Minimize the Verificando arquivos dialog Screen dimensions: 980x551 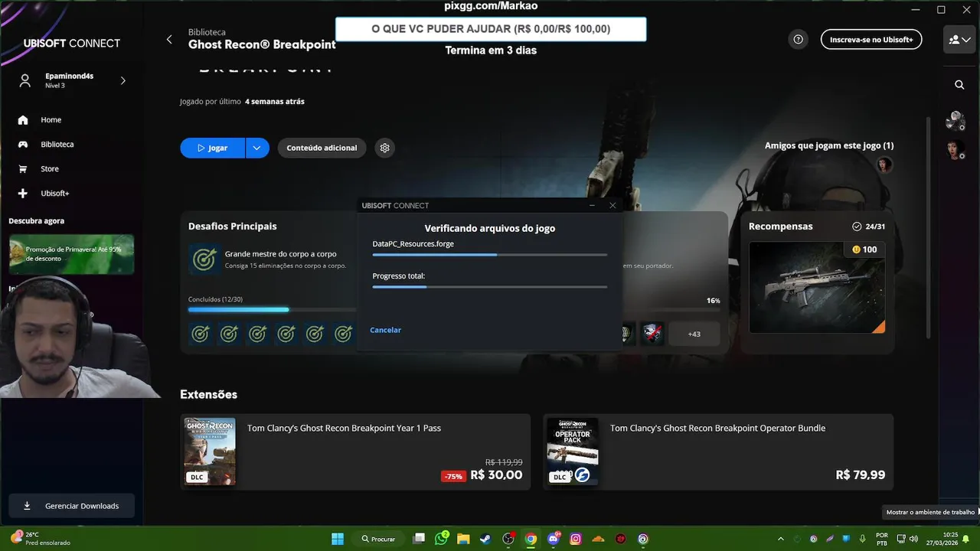(592, 205)
